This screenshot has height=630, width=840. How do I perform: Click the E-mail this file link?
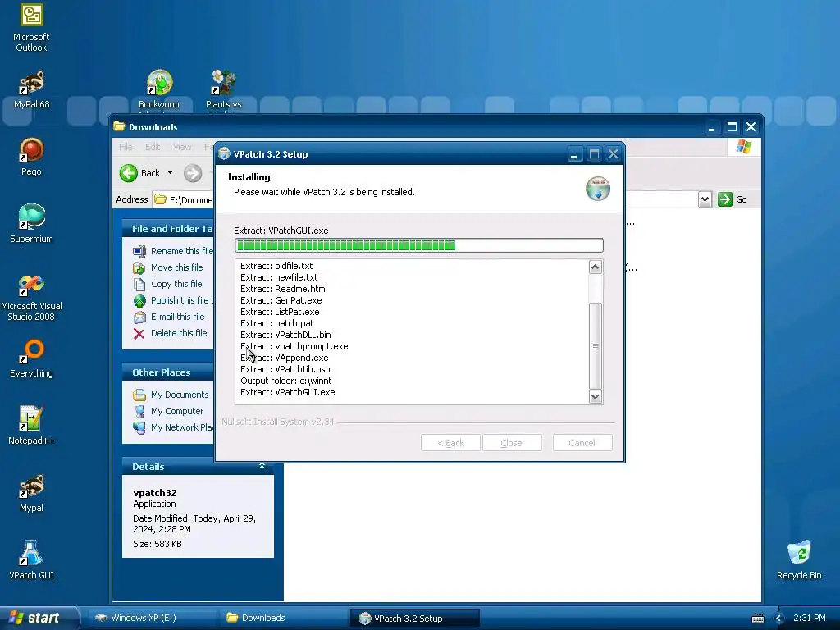point(177,317)
